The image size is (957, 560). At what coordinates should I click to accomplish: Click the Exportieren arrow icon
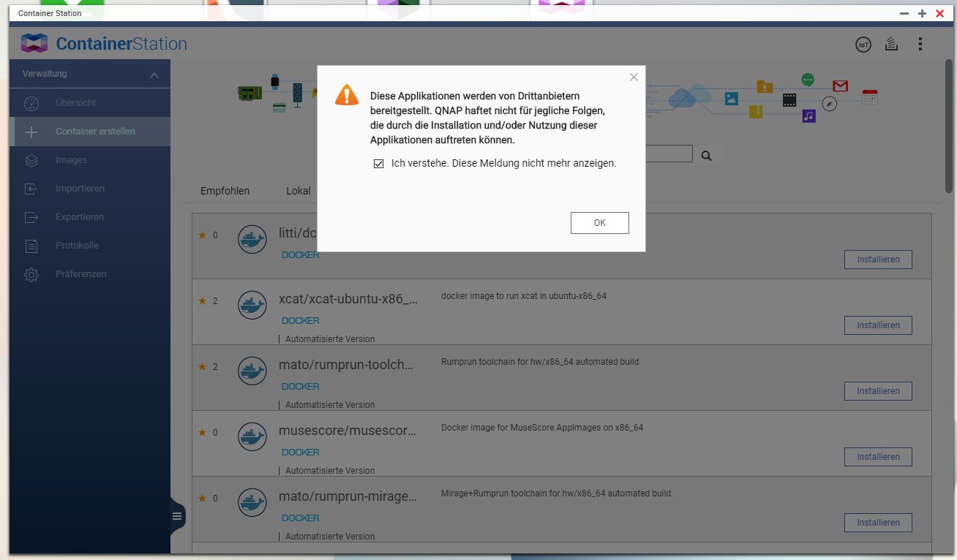pyautogui.click(x=31, y=217)
